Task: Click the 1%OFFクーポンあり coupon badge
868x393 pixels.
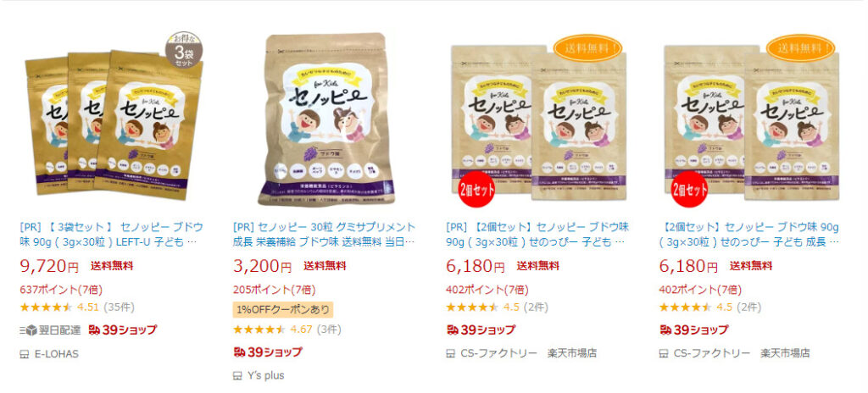Action: (283, 309)
